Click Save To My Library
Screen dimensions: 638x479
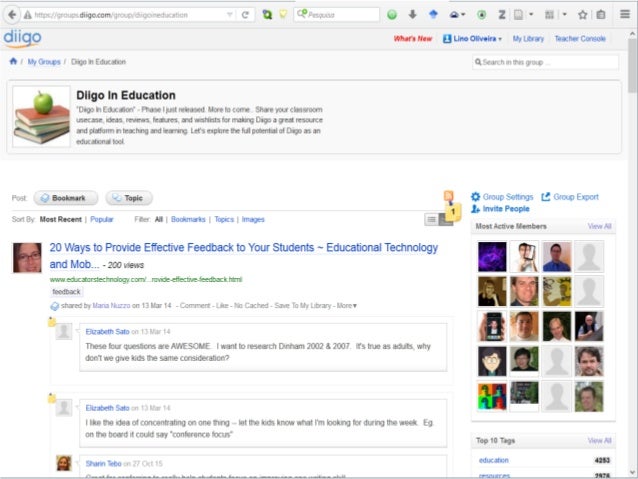click(302, 306)
